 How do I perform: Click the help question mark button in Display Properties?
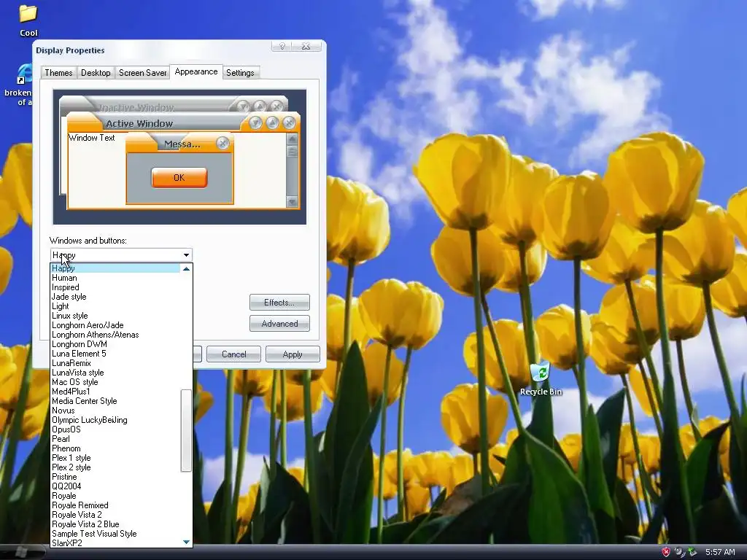click(282, 46)
